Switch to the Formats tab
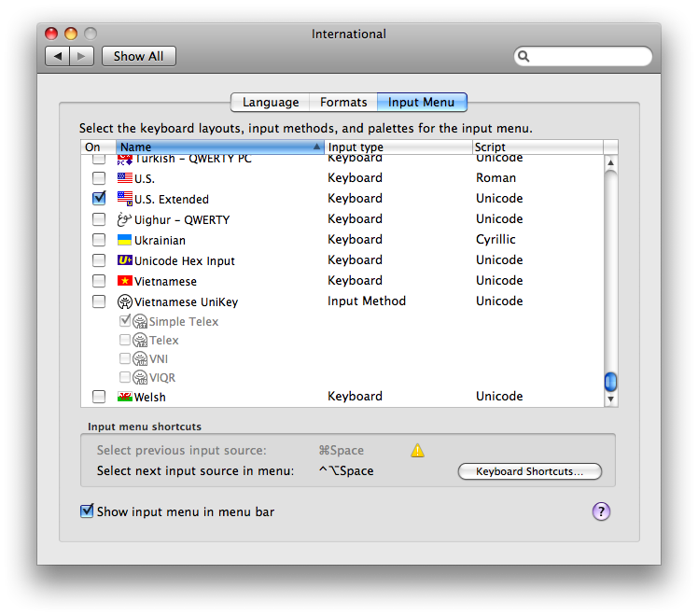Viewport: 698px width, 616px height. point(342,103)
